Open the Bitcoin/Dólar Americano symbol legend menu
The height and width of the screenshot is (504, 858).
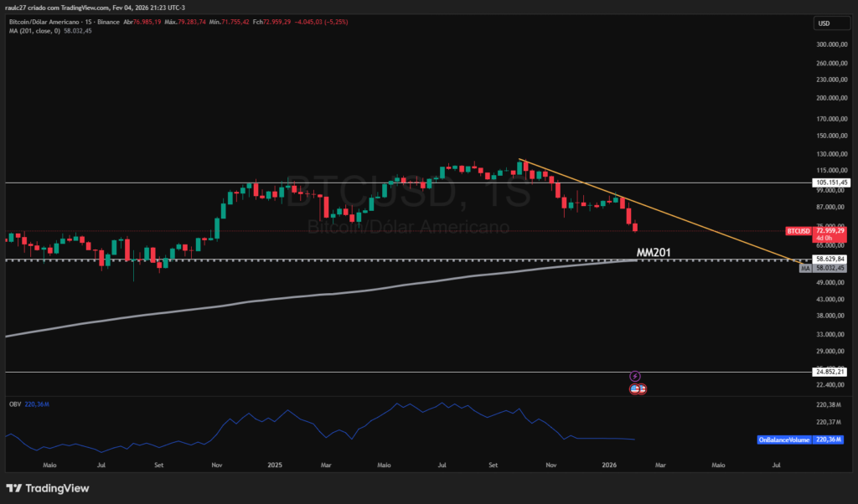point(42,21)
